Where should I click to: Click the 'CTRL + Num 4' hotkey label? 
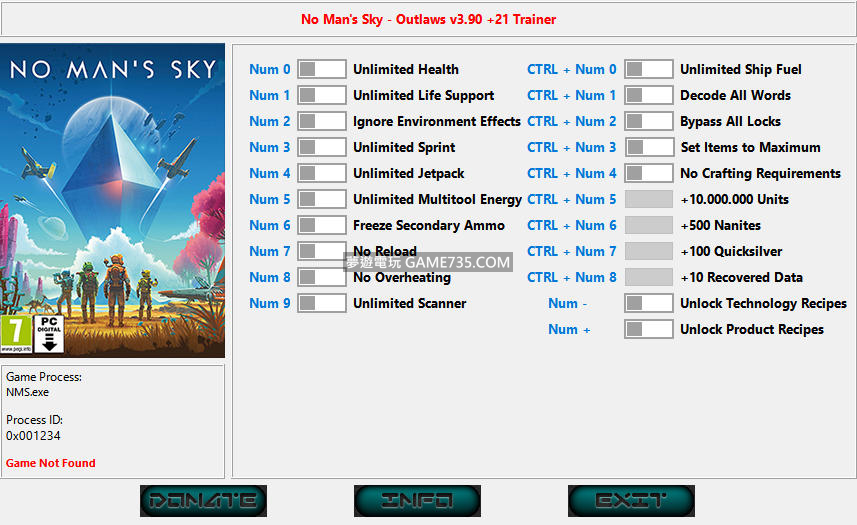pyautogui.click(x=572, y=173)
